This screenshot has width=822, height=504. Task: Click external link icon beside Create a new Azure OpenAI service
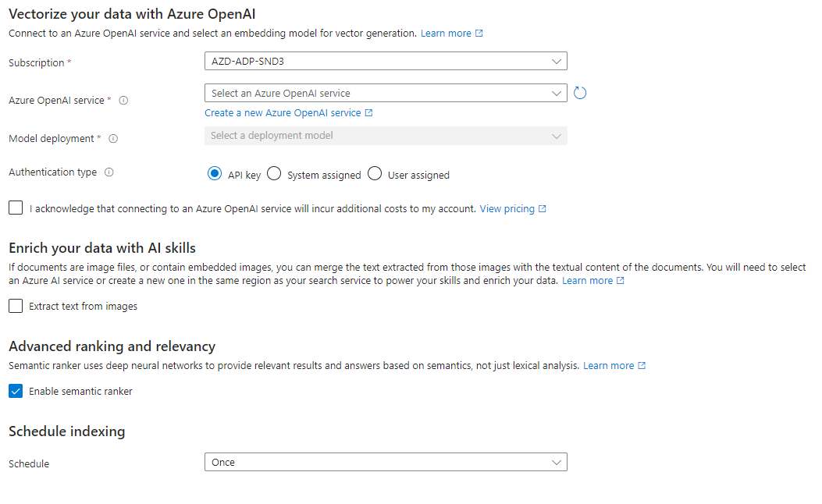tap(369, 112)
